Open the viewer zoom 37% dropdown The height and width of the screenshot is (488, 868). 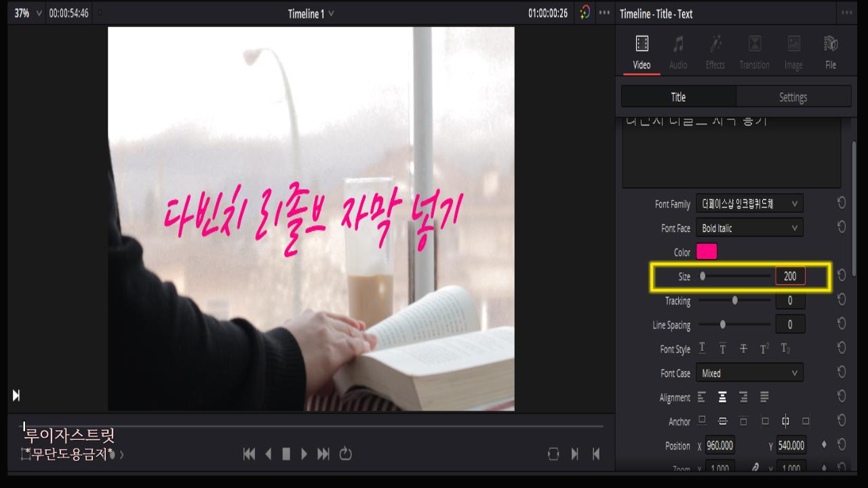[28, 13]
